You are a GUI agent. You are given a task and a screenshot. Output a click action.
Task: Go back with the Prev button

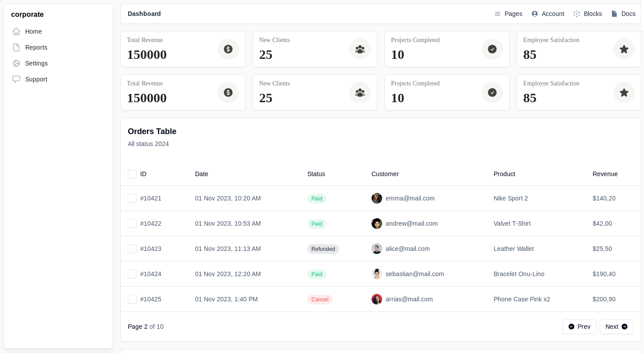point(579,327)
